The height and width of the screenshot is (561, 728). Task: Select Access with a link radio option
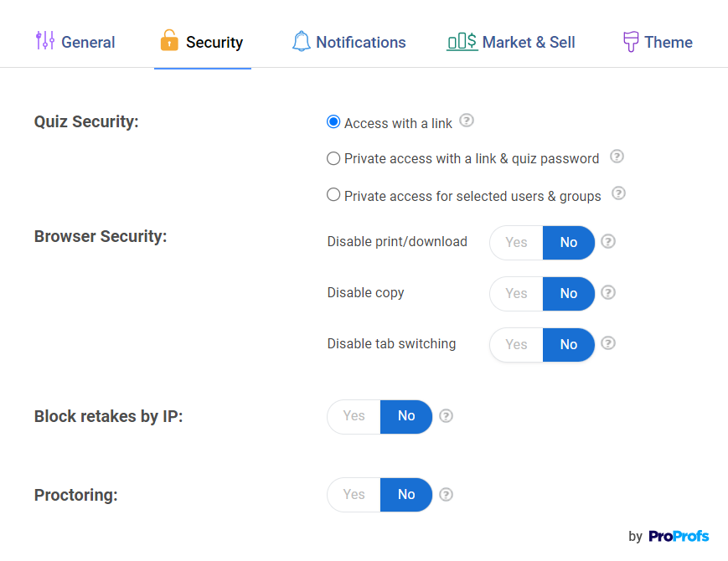click(x=333, y=122)
